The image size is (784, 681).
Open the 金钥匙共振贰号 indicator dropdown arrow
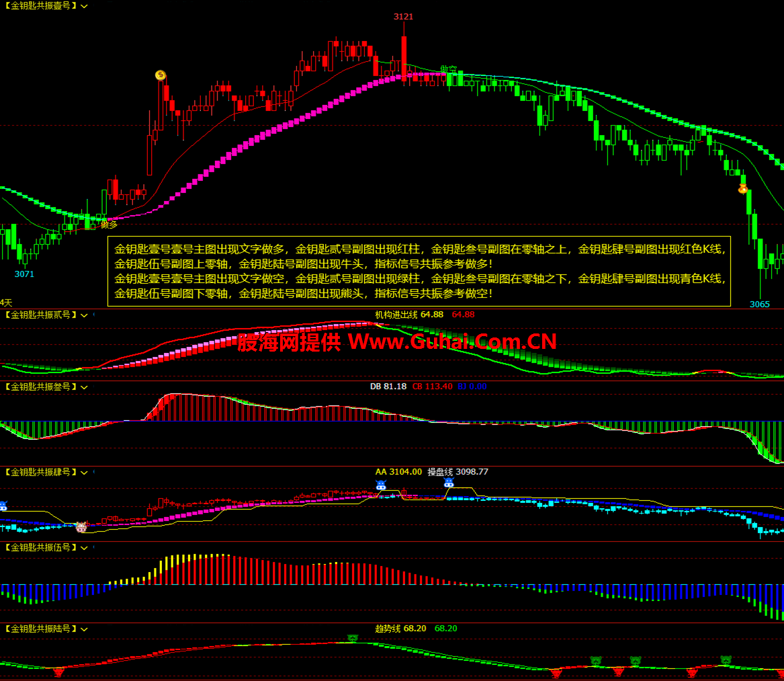pyautogui.click(x=84, y=315)
